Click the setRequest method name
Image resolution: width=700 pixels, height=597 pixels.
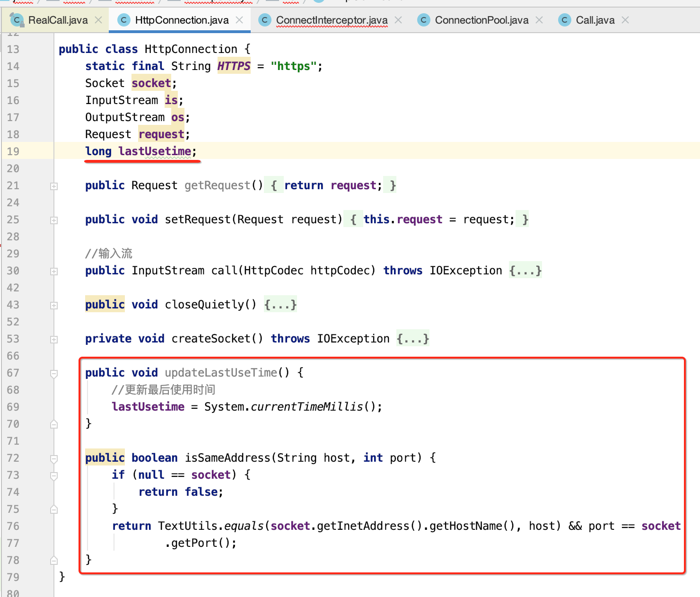[x=198, y=219]
